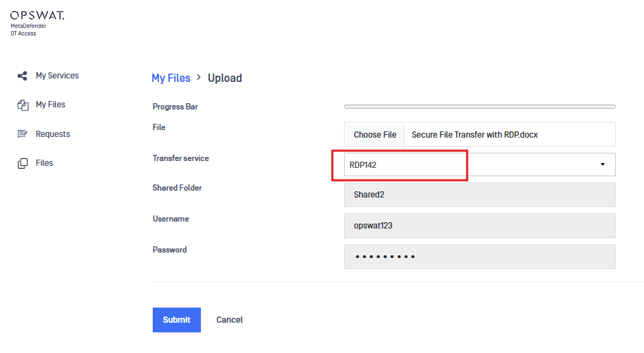Click the Requests list icon
Screen dimensions: 644x353
tap(22, 134)
